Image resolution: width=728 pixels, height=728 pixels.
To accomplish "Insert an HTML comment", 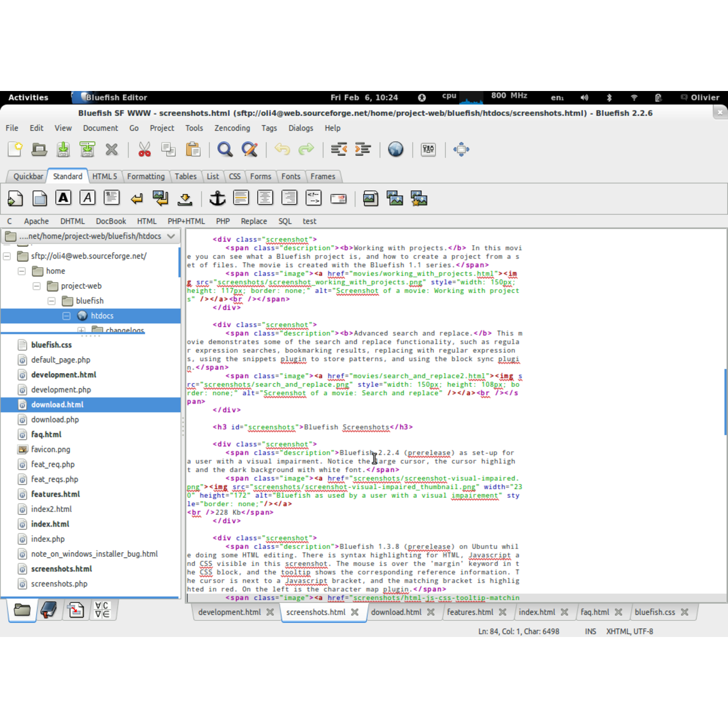I will tap(313, 198).
